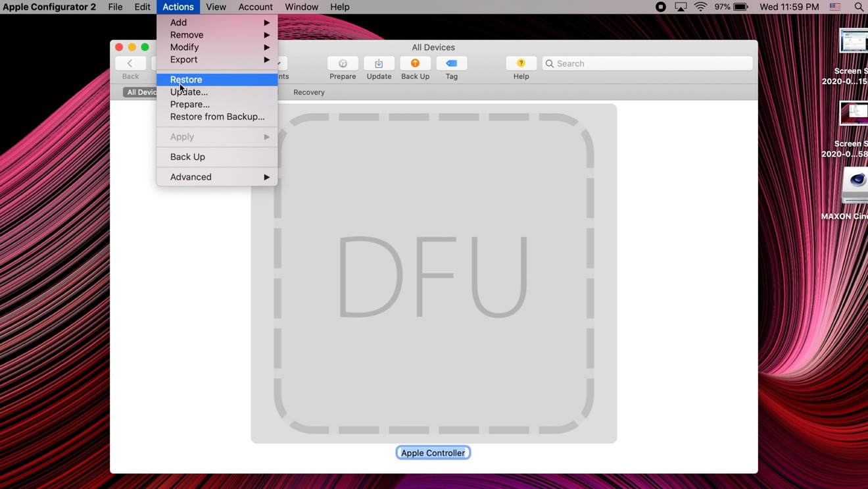Zoom window with the green button
This screenshot has height=489, width=868.
[145, 47]
